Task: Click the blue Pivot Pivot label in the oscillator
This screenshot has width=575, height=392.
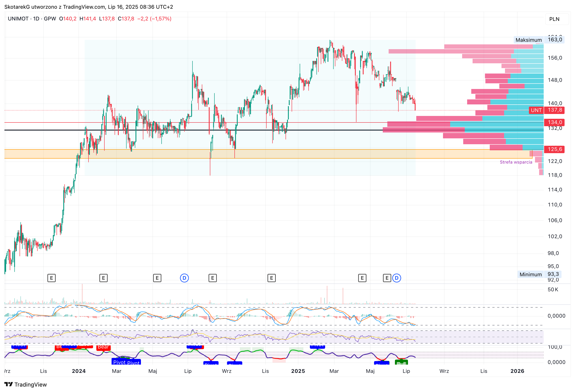Action: tap(126, 362)
